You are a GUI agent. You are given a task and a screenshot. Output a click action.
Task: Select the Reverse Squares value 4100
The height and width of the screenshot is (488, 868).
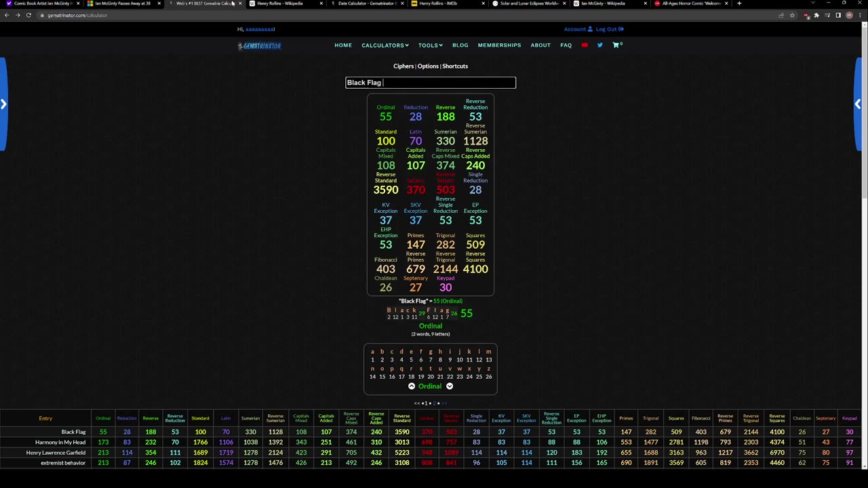tap(475, 269)
